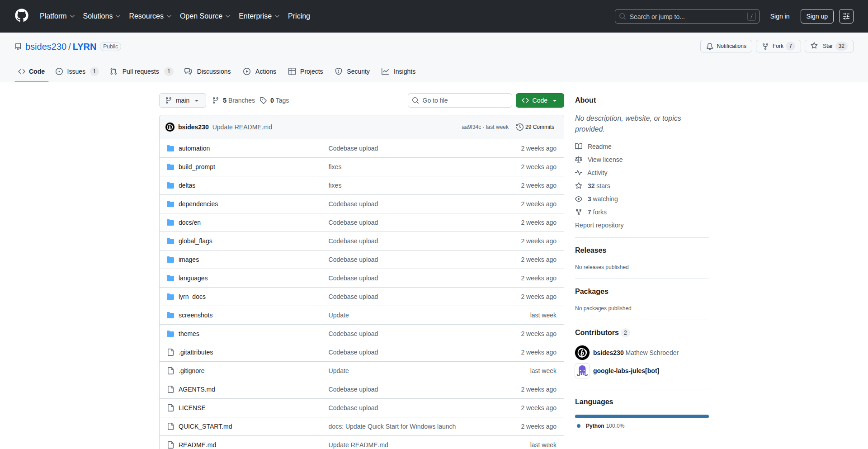Open the appearance settings icon button
Image resolution: width=868 pixels, height=449 pixels.
click(x=846, y=16)
